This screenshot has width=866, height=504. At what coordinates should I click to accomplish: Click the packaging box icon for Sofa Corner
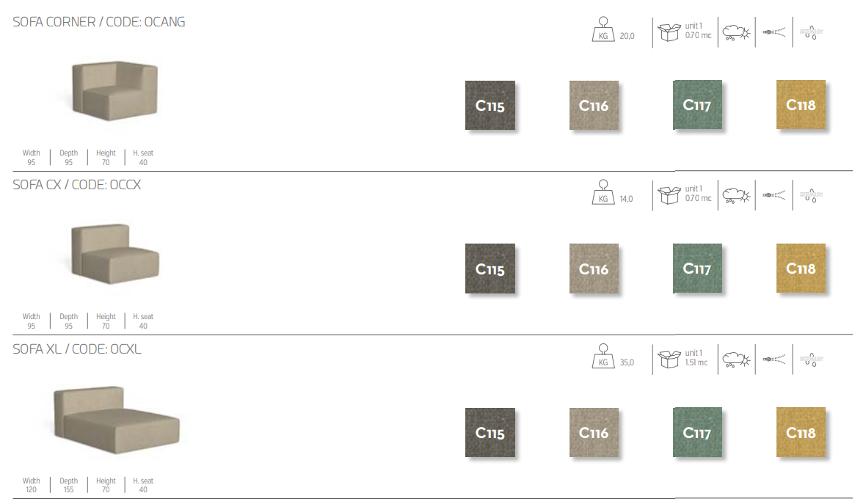tap(669, 32)
